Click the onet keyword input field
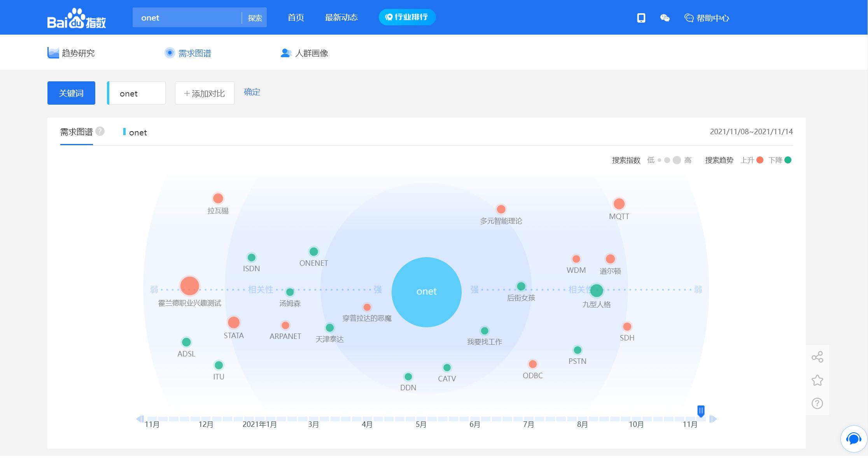The width and height of the screenshot is (868, 465). tap(137, 93)
